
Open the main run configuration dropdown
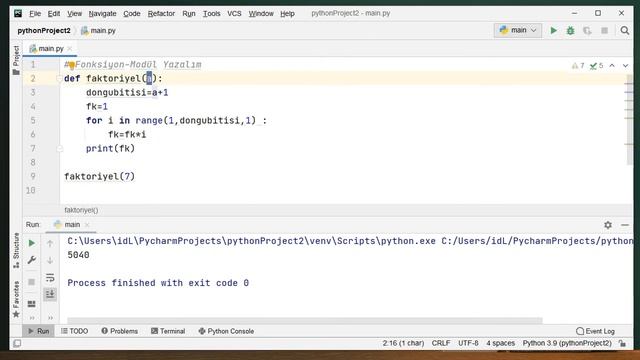[x=518, y=30]
